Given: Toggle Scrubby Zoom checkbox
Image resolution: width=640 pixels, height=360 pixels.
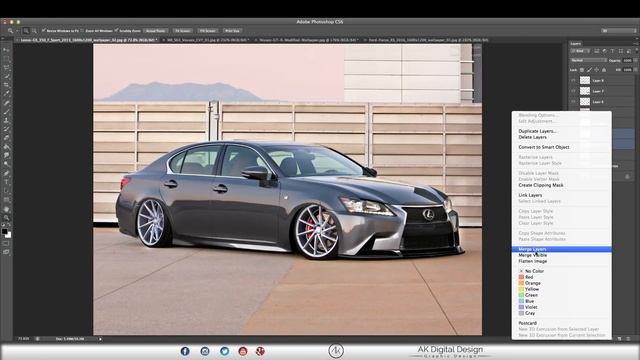Looking at the screenshot, I should (x=116, y=31).
